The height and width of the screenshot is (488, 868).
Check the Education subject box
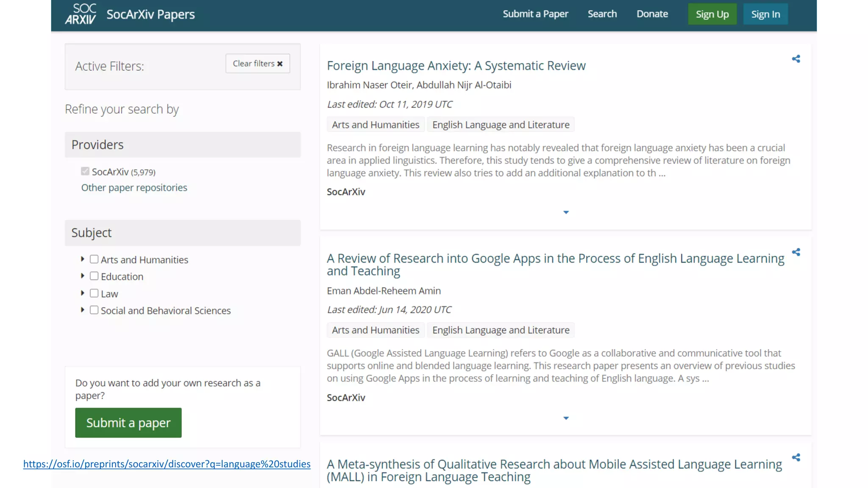click(94, 276)
